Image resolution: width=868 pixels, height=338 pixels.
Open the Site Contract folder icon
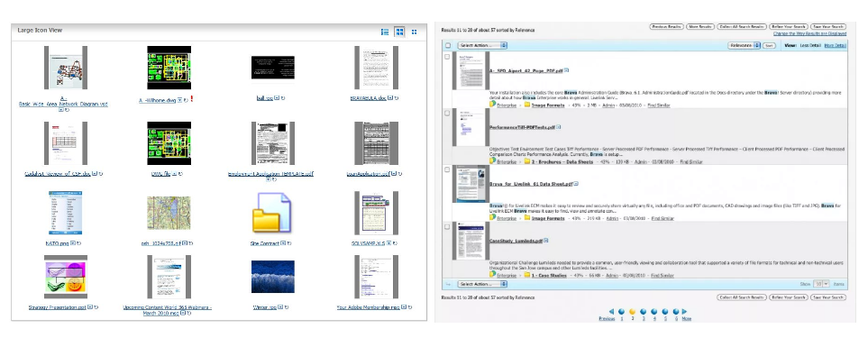[272, 213]
